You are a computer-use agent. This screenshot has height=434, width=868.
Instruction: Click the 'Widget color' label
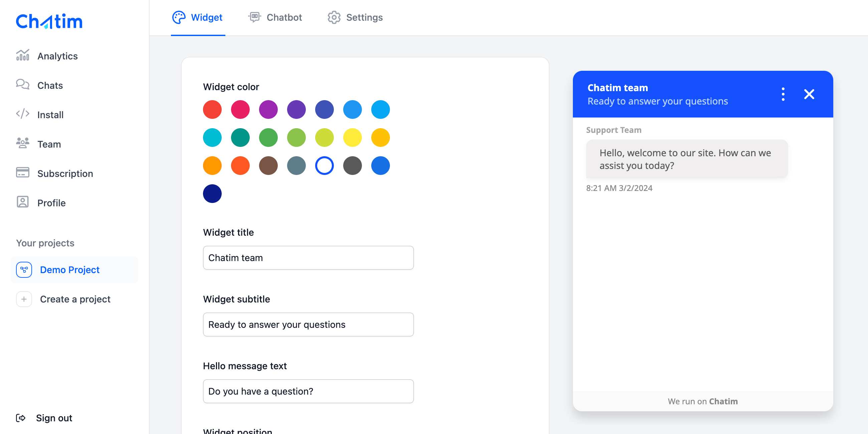click(231, 87)
